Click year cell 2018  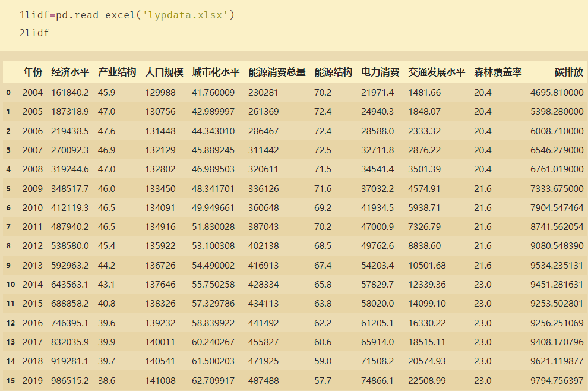click(33, 361)
